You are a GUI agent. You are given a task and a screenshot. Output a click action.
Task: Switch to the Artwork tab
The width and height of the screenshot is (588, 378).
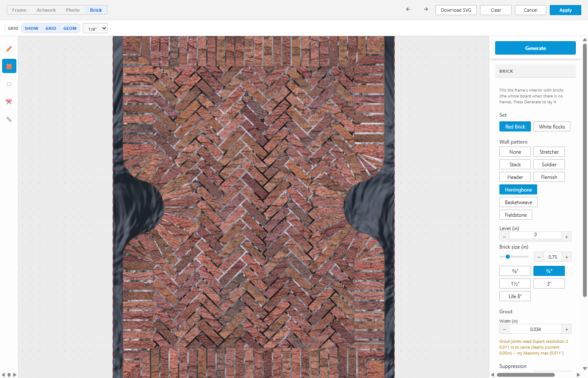(46, 10)
